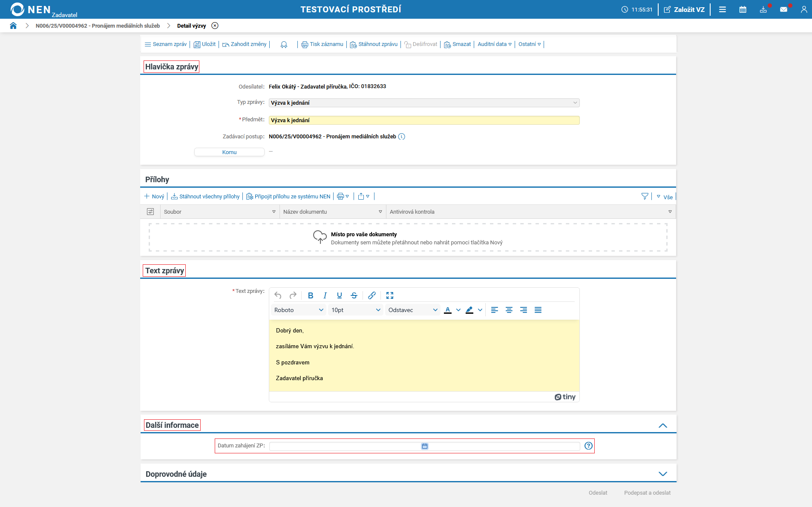Screen dimensions: 812x507
Task: Insert a link using the link icon
Action: coord(371,295)
